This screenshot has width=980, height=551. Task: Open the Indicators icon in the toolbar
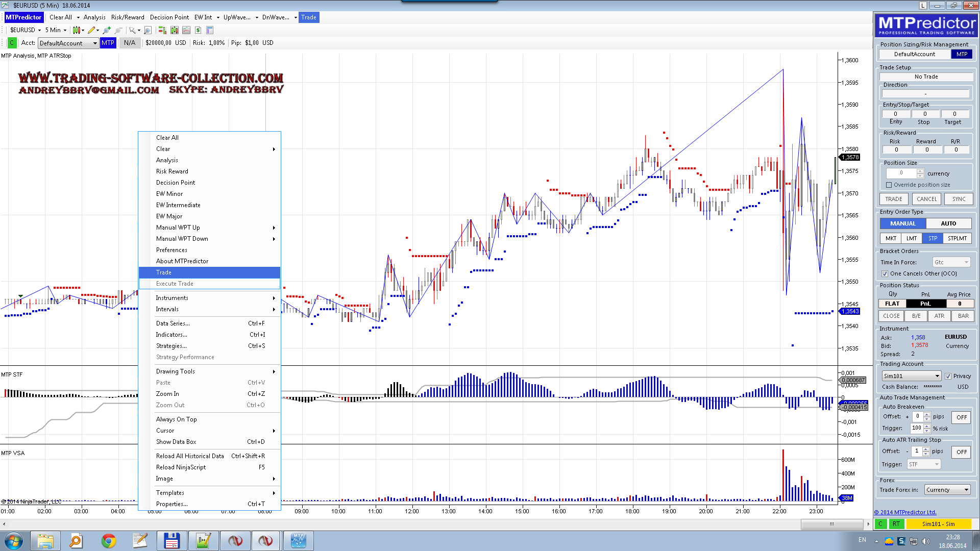coord(186,30)
